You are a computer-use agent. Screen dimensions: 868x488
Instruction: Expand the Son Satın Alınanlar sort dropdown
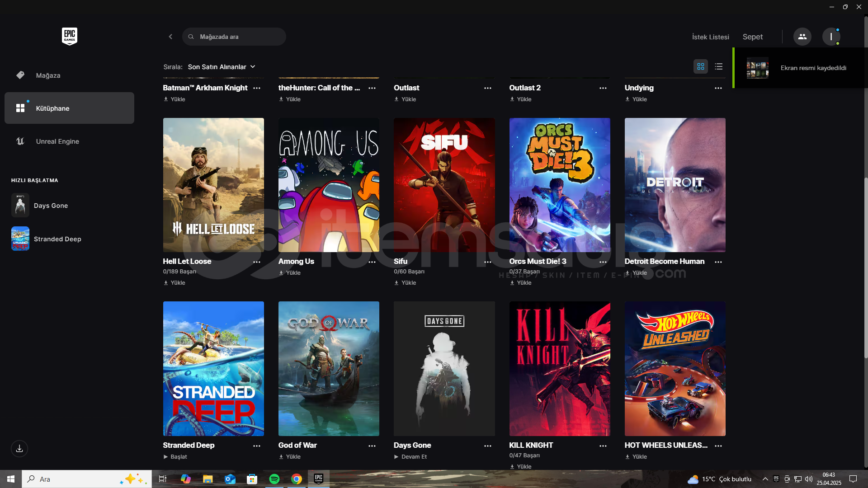click(x=222, y=67)
